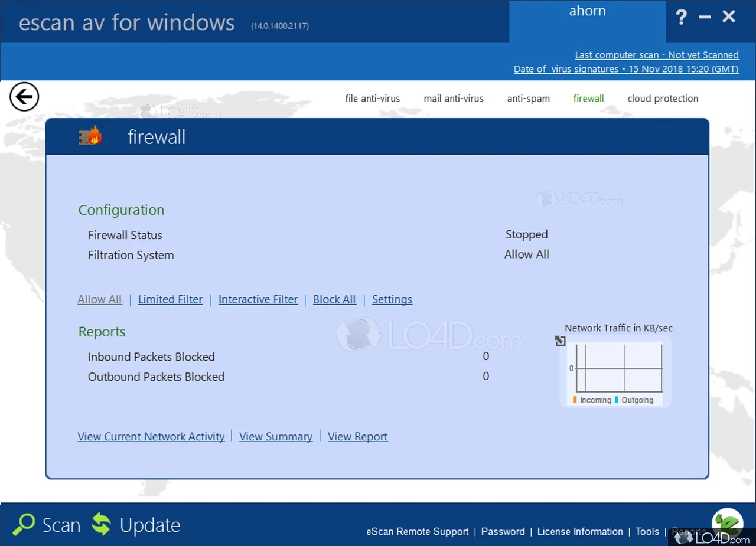
Task: Click the Allow All value beside Filtration System
Action: [x=527, y=254]
